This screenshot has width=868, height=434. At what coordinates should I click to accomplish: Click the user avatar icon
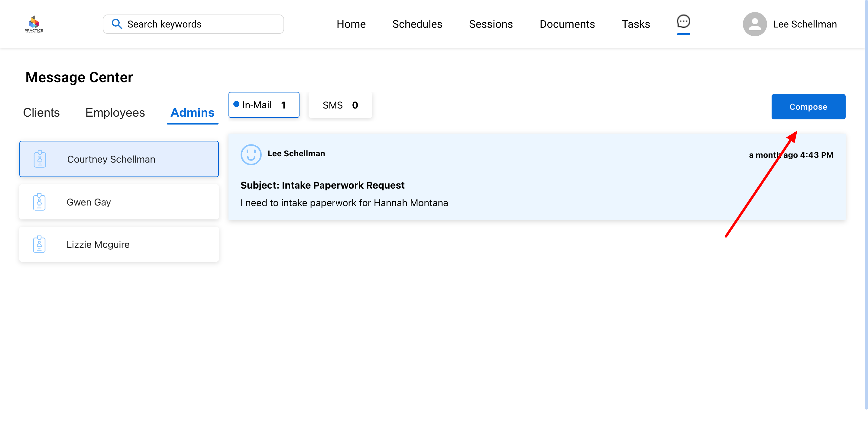[x=754, y=24]
